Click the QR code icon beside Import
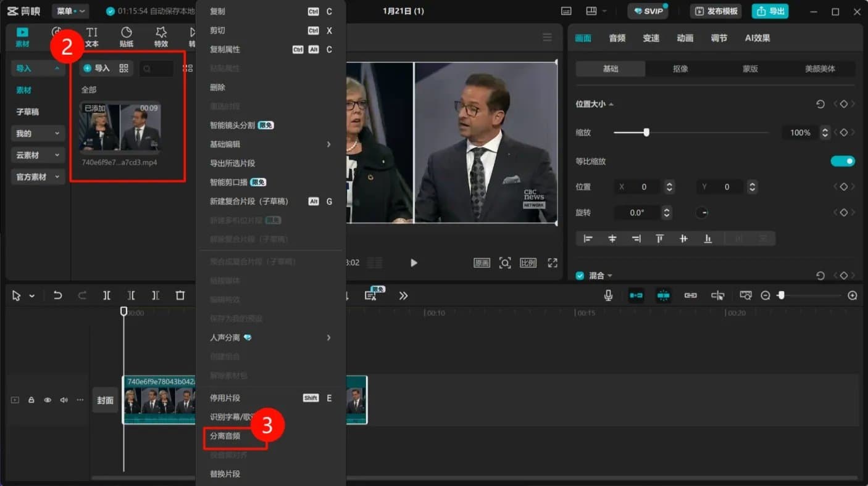Image resolution: width=868 pixels, height=486 pixels. tap(123, 68)
